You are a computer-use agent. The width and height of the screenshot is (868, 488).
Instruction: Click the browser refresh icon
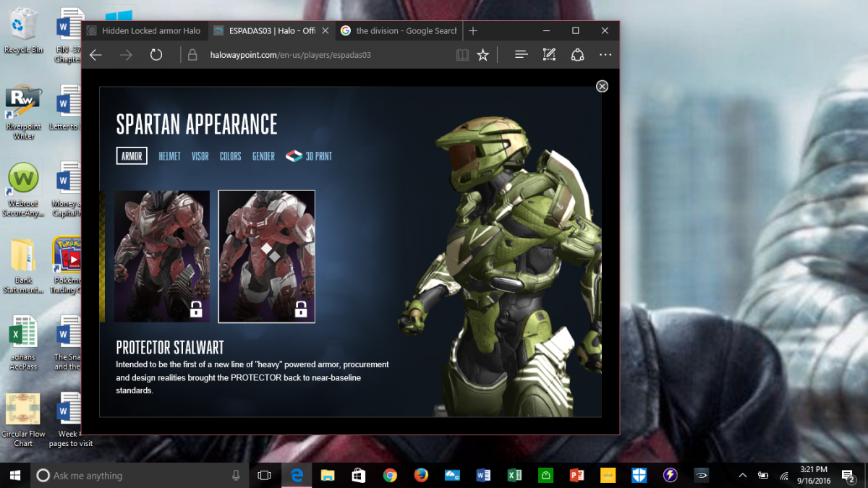coord(156,55)
